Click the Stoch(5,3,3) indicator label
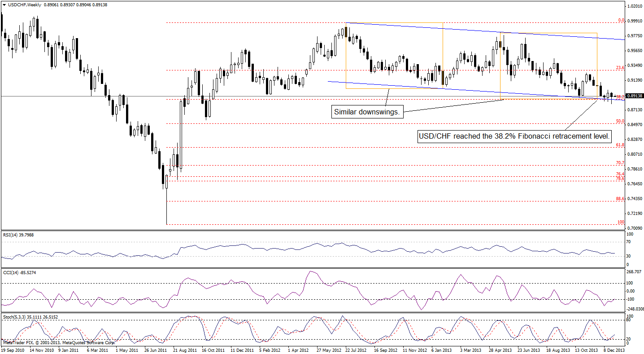Image resolution: width=644 pixels, height=354 pixels. click(30, 317)
